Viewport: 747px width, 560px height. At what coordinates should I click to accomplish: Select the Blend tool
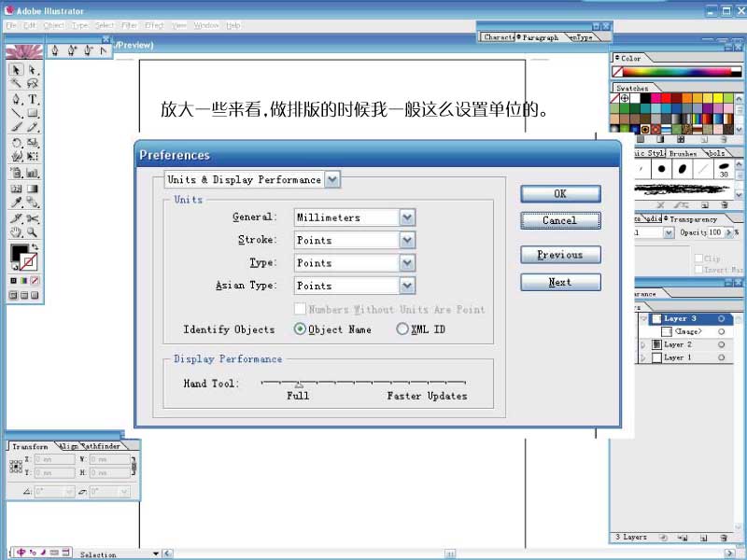[x=32, y=203]
